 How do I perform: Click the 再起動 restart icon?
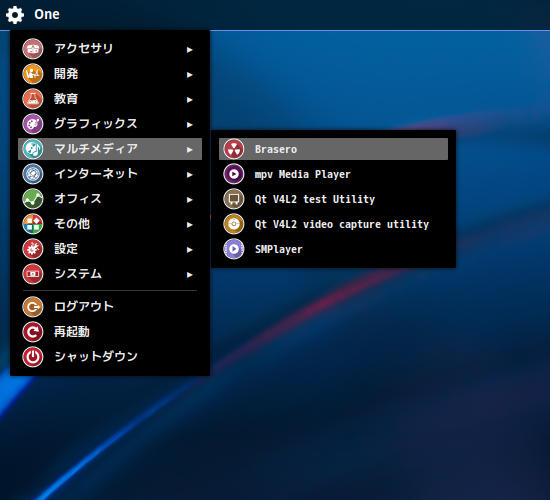(33, 332)
